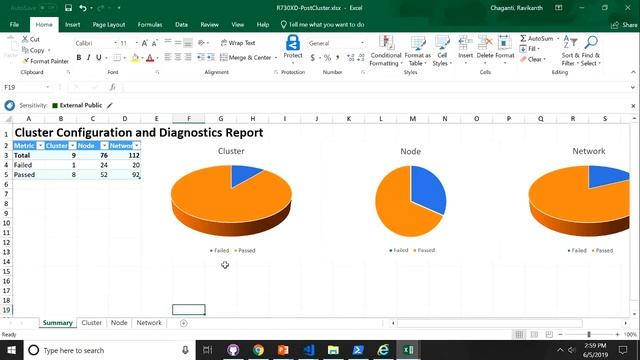Open File Explorer from the taskbar
The width and height of the screenshot is (640, 360).
333,350
